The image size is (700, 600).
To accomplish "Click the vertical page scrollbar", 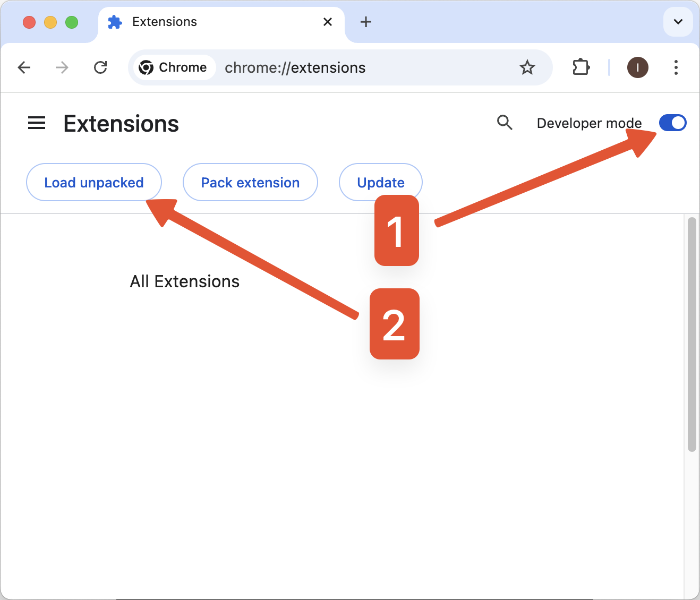I will (692, 335).
